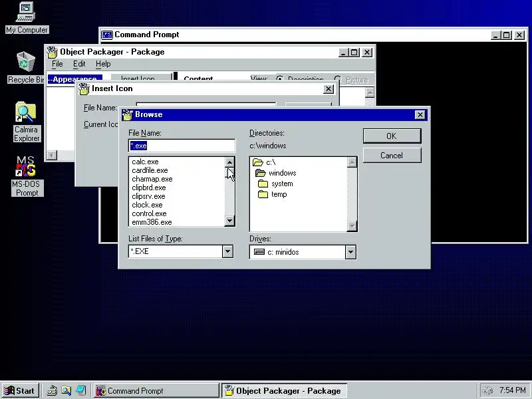532x399 pixels.
Task: Click the magnifier quick launch icon
Action: coord(66,390)
